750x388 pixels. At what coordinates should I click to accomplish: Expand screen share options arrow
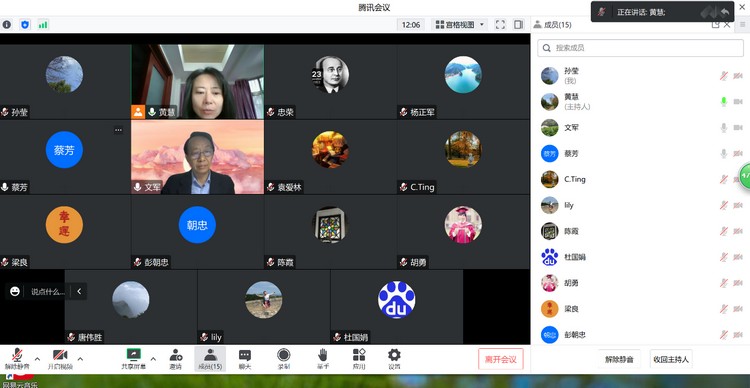[153, 359]
